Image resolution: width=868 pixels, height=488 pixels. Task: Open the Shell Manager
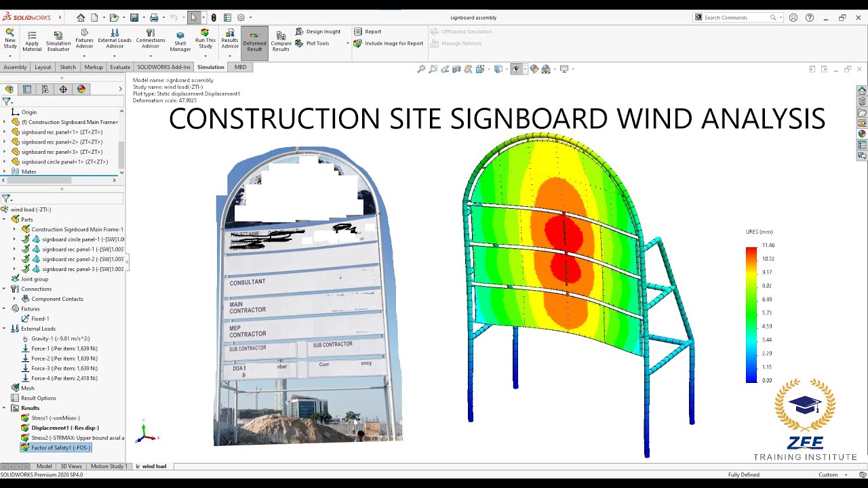coord(180,41)
